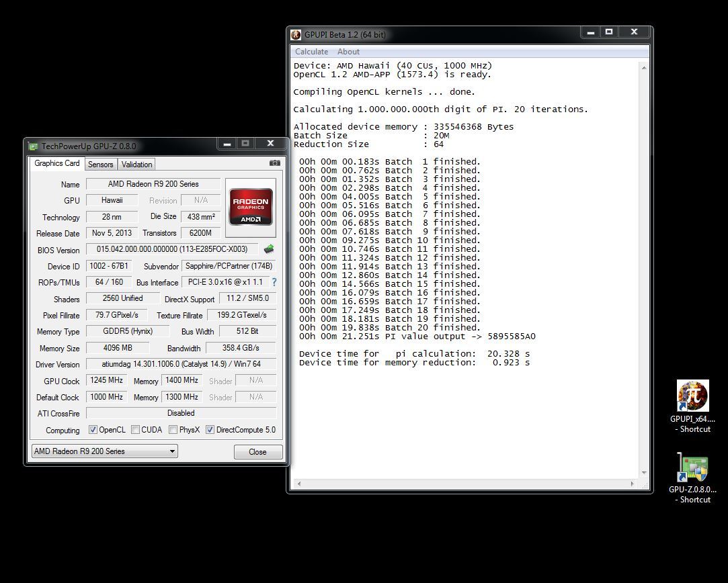
Task: Click the text 'Batch 20 finished.'
Action: pos(433,328)
